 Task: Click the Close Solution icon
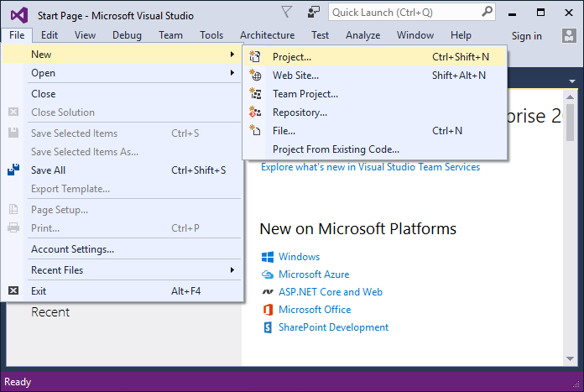click(13, 112)
